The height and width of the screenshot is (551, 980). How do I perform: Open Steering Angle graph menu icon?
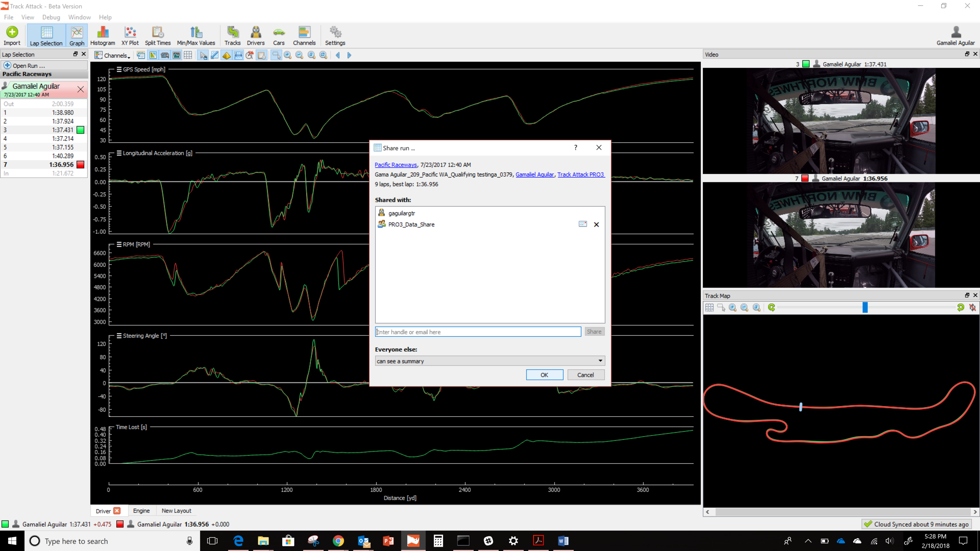(x=119, y=335)
